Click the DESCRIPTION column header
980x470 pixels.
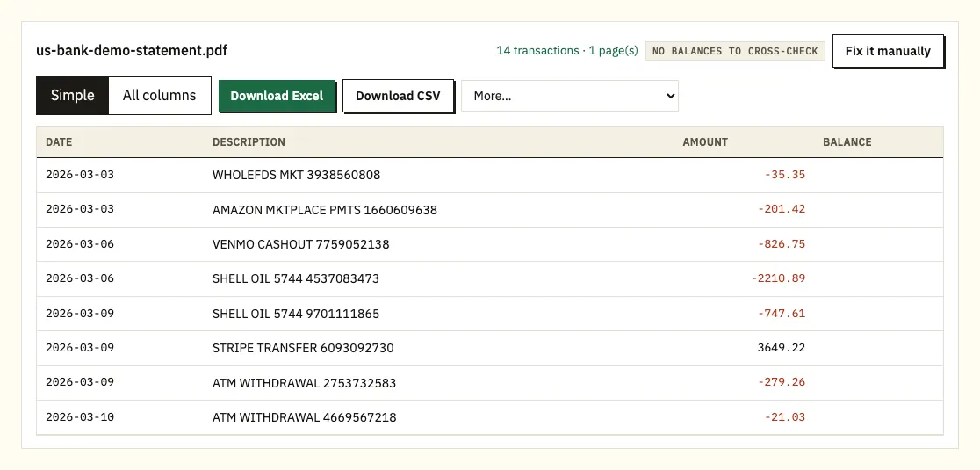tap(249, 141)
